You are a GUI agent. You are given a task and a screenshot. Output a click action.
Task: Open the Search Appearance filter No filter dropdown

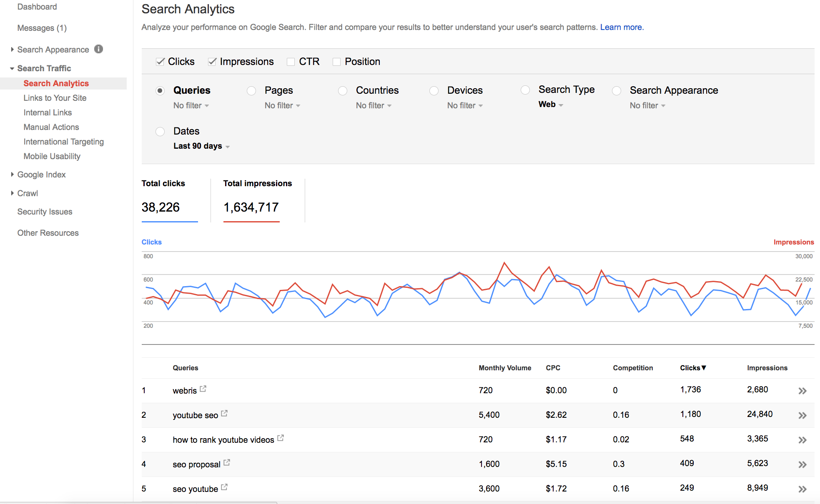648,105
